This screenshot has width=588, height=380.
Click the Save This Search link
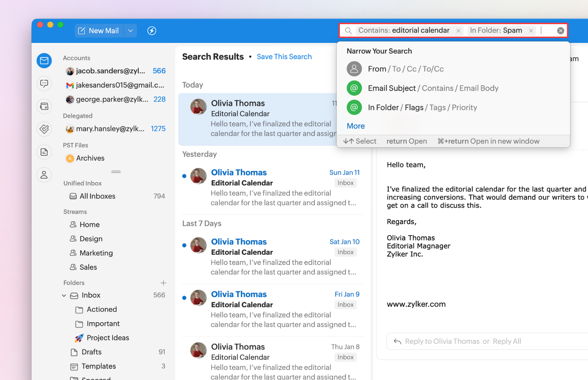point(284,56)
